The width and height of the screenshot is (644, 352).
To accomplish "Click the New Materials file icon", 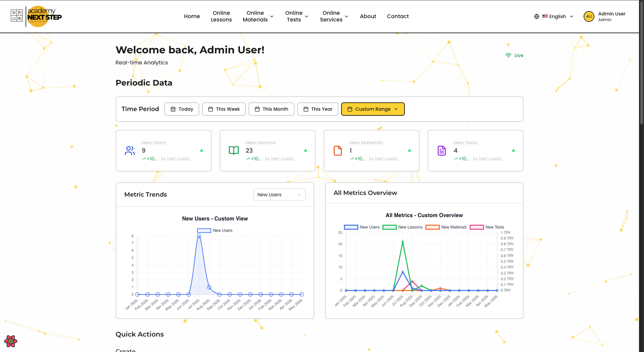I will click(x=338, y=151).
